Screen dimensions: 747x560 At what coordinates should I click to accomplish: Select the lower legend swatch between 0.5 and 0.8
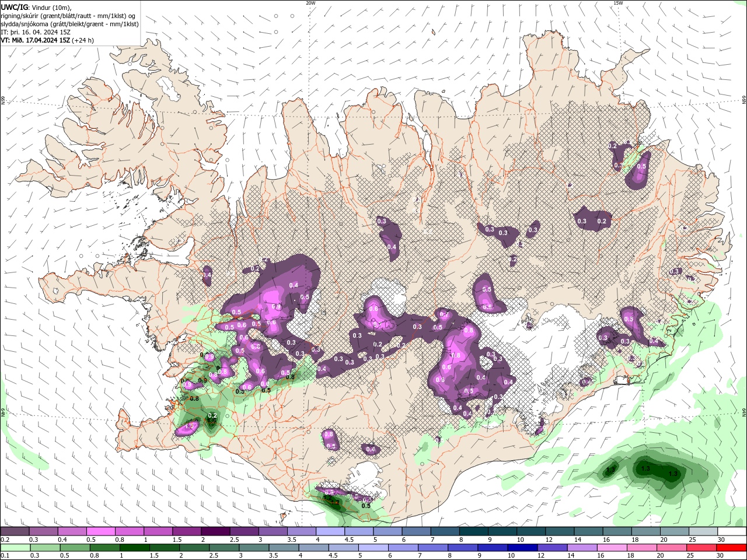coord(75,548)
